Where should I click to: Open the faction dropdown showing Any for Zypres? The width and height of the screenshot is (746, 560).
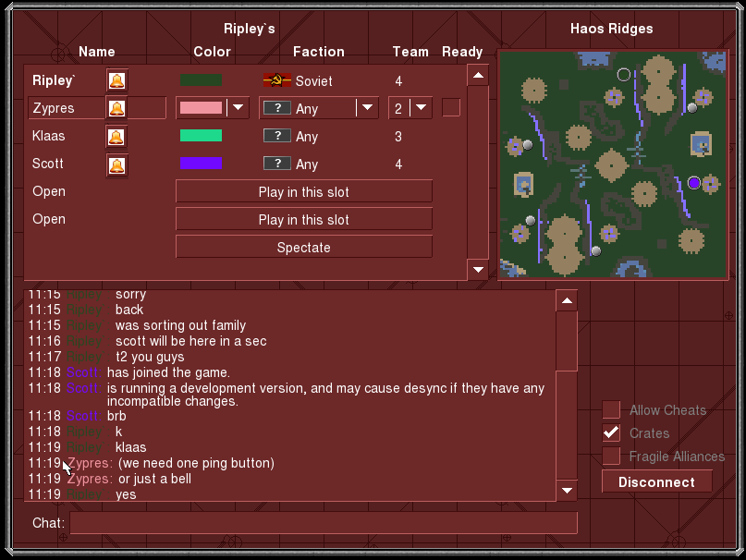pos(319,108)
